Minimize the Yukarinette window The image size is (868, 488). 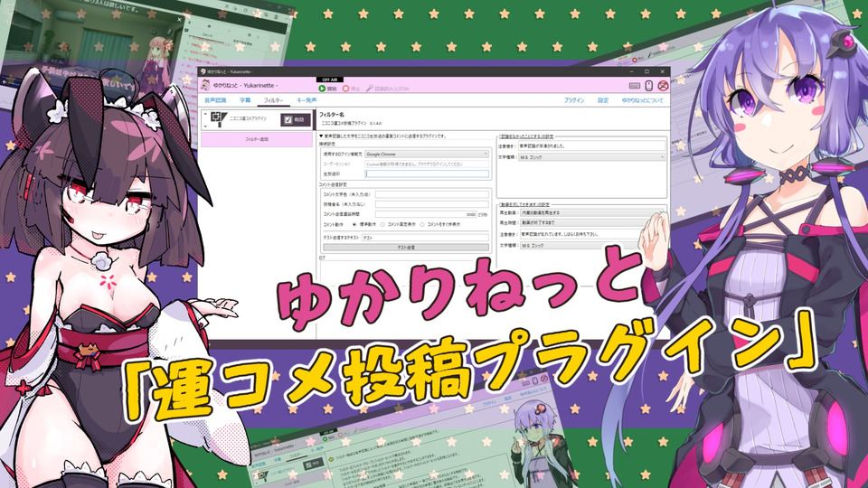click(632, 71)
